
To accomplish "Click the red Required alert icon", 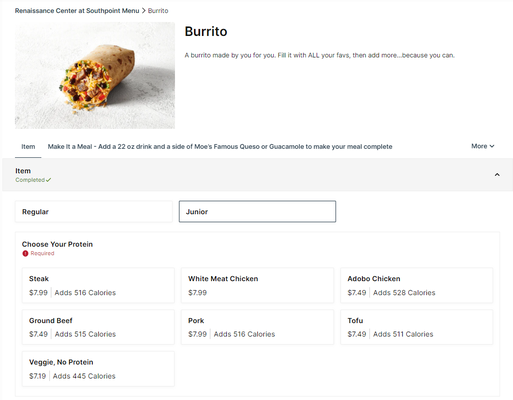I will 25,253.
